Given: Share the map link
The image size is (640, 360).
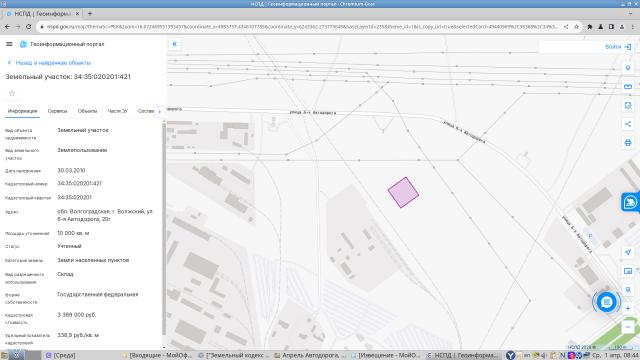Looking at the screenshot, I should point(628,124).
